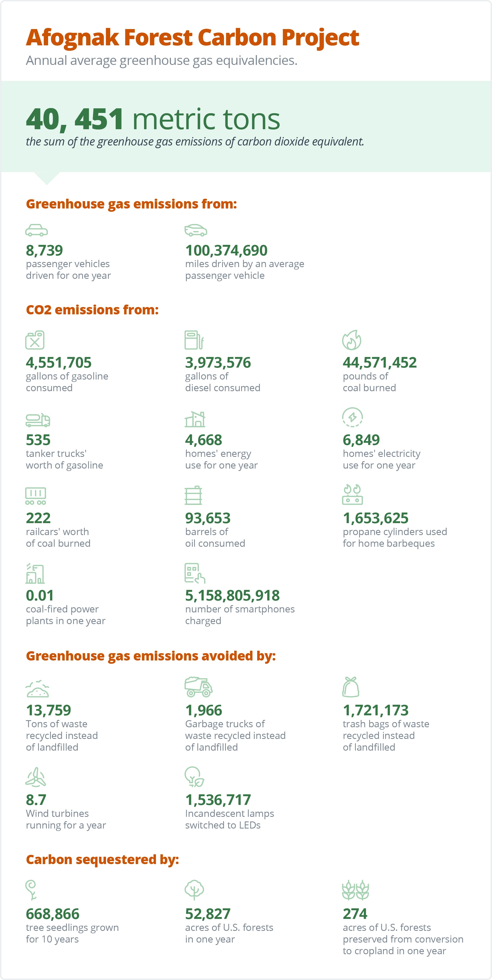The width and height of the screenshot is (492, 980).
Task: Select the 'Greenhouse gas emissions avoided by:' heading
Action: pyautogui.click(x=151, y=656)
